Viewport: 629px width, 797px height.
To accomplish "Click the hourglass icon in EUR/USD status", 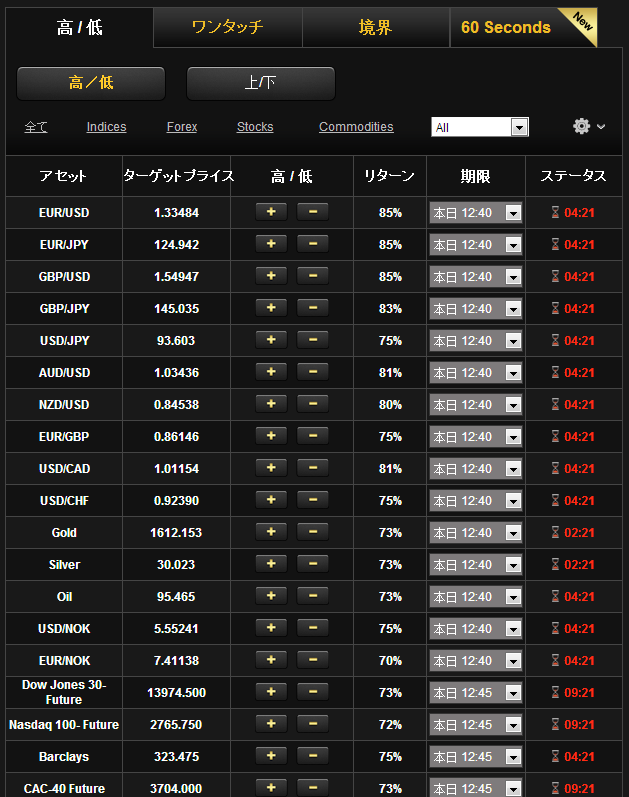I will click(555, 212).
